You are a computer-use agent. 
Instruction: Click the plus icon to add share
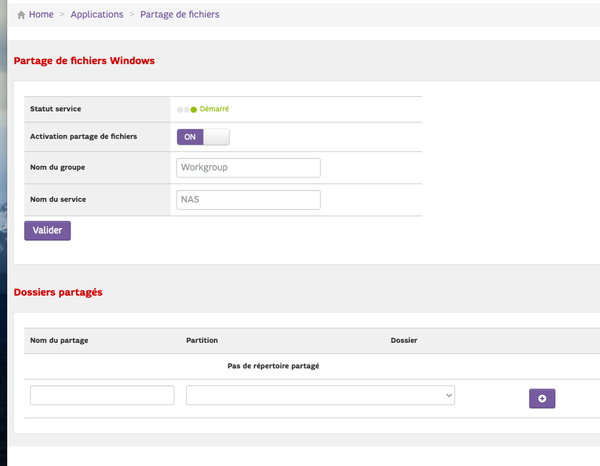coord(542,399)
